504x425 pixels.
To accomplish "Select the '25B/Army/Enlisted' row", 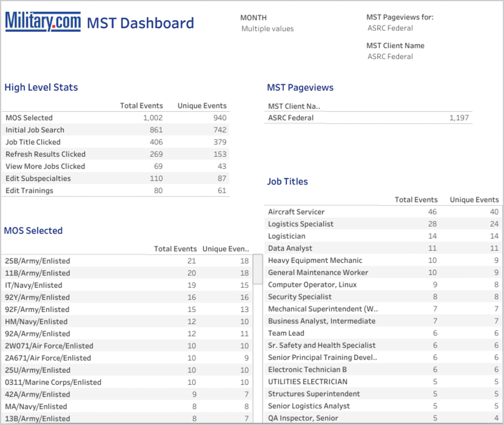I will click(x=127, y=261).
